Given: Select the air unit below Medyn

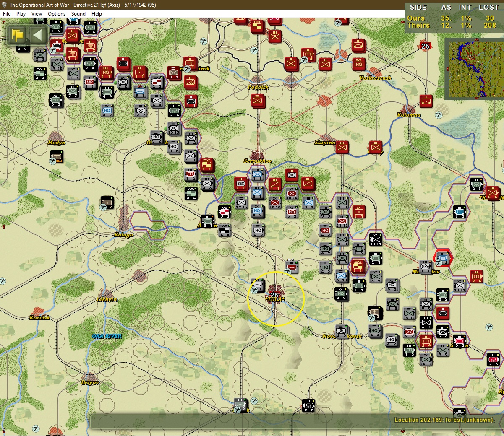Looking at the screenshot, I should [x=56, y=157].
